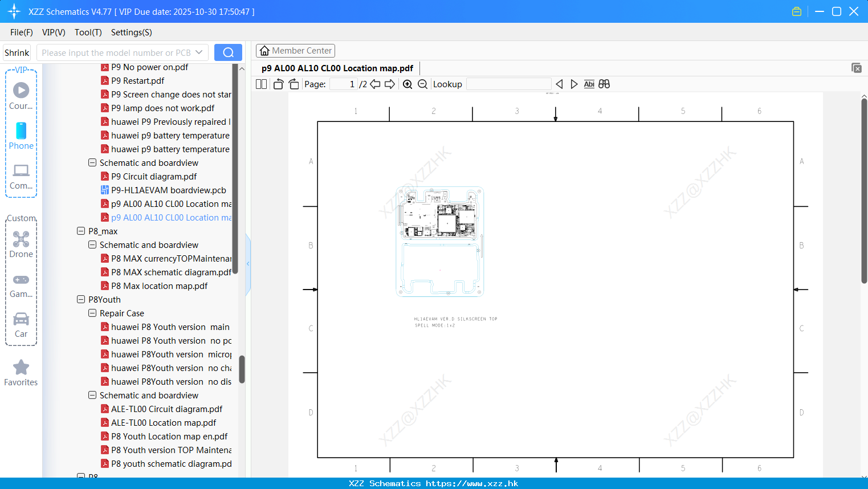868x489 pixels.
Task: Click the restore panel icon at top right
Action: tap(857, 68)
